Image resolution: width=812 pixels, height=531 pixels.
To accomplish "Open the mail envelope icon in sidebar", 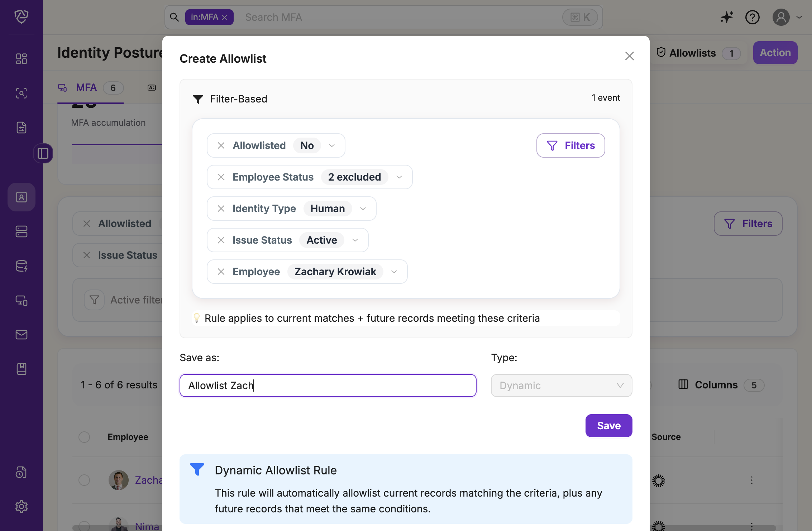I will click(x=22, y=335).
